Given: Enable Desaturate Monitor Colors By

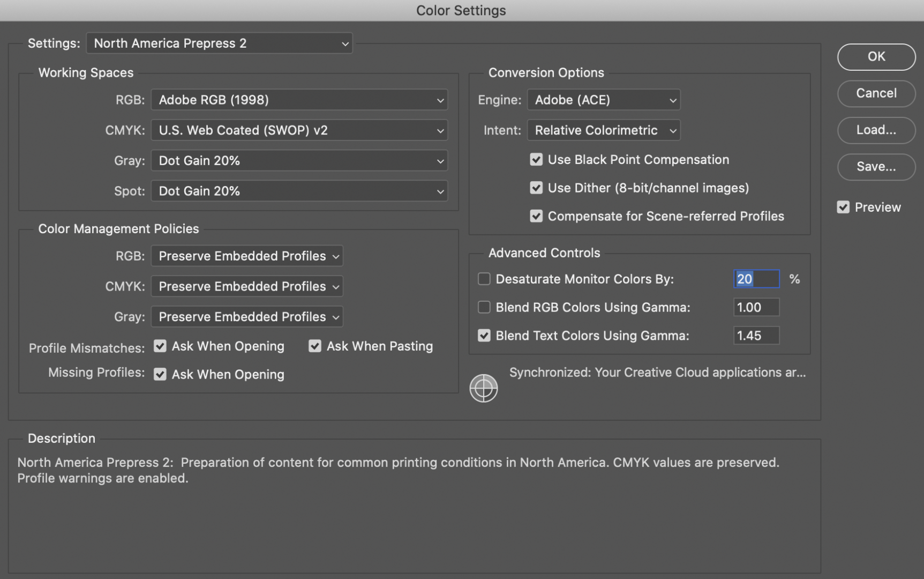Looking at the screenshot, I should [484, 279].
